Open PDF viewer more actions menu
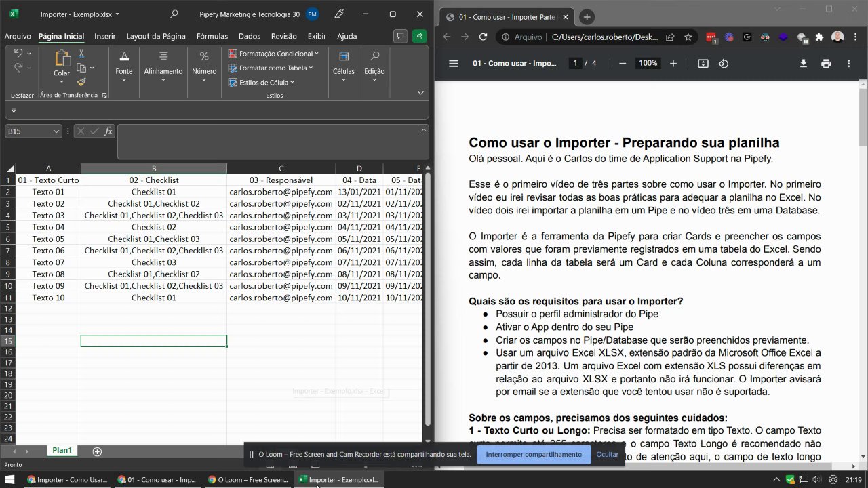868x488 pixels. (849, 64)
